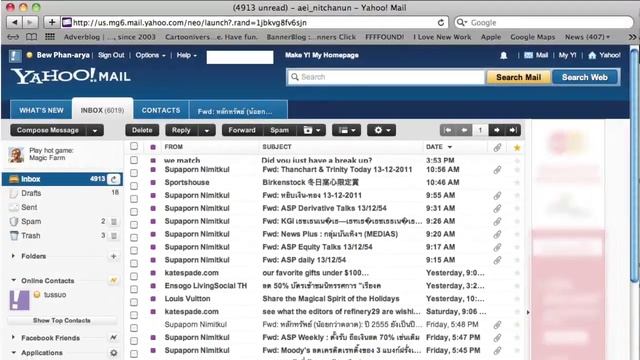Sort emails by DATE column
Image resolution: width=640 pixels, height=360 pixels.
[439, 147]
